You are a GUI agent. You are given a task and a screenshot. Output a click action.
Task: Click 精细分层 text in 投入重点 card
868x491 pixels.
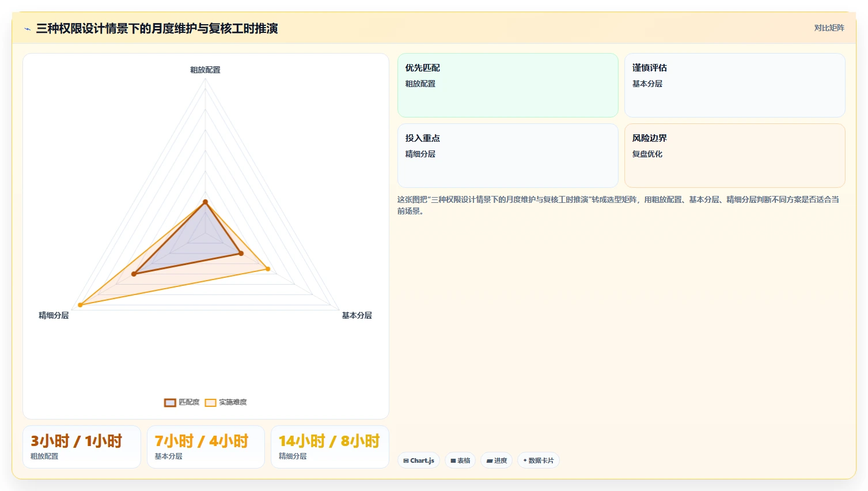click(420, 154)
